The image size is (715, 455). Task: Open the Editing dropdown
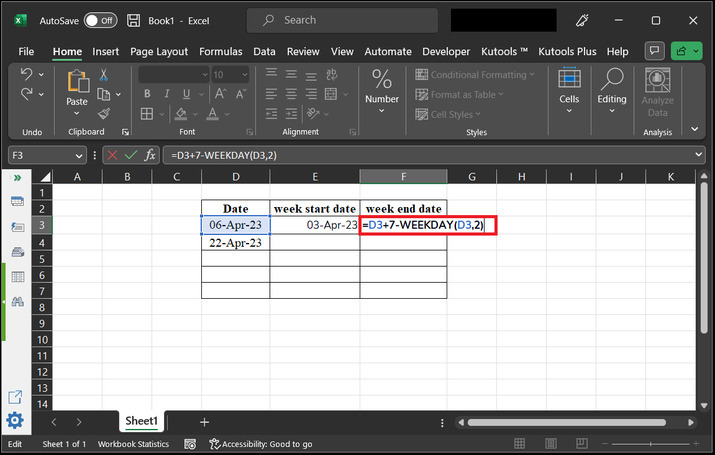pyautogui.click(x=611, y=91)
